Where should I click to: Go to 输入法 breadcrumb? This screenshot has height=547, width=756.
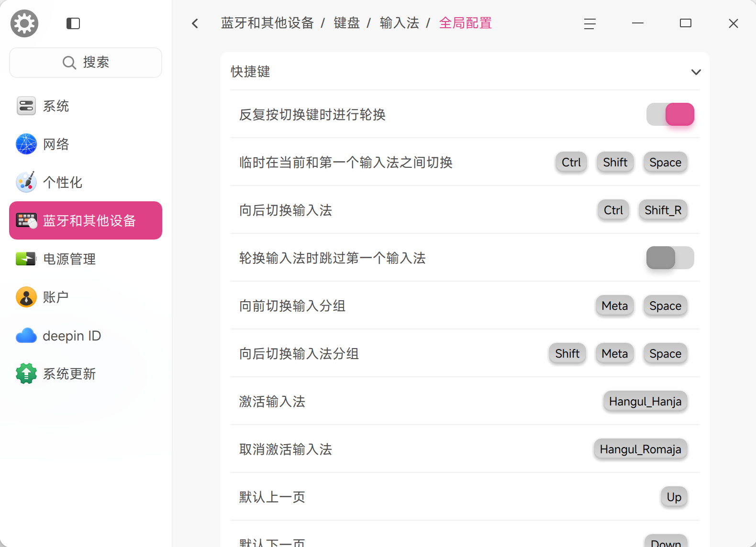[x=399, y=23]
